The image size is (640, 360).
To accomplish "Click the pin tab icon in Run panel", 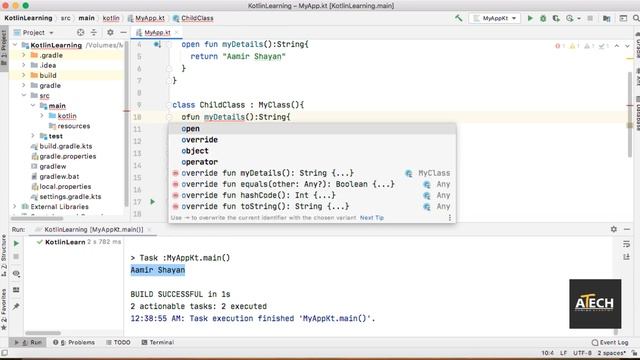I will [x=16, y=306].
